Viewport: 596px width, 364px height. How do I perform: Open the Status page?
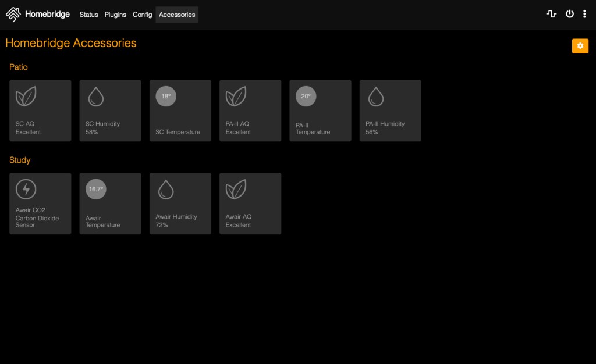(x=88, y=15)
